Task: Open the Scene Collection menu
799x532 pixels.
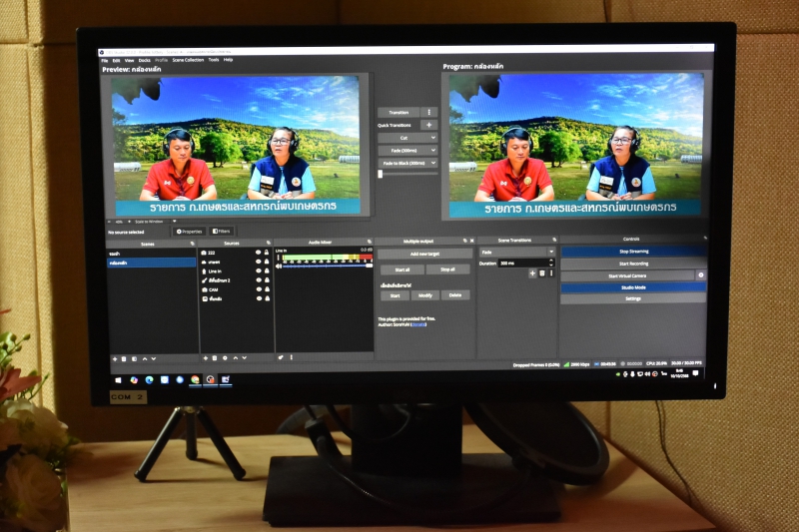Action: pyautogui.click(x=187, y=60)
